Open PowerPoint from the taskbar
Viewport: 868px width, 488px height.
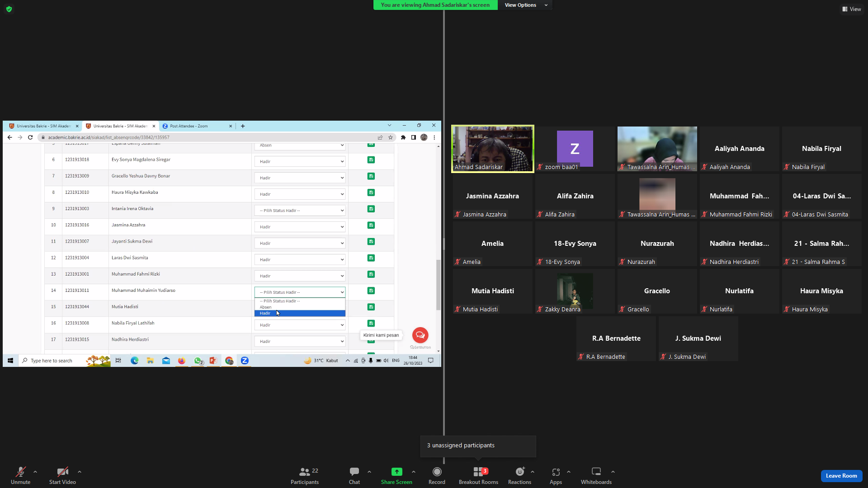pos(213,361)
